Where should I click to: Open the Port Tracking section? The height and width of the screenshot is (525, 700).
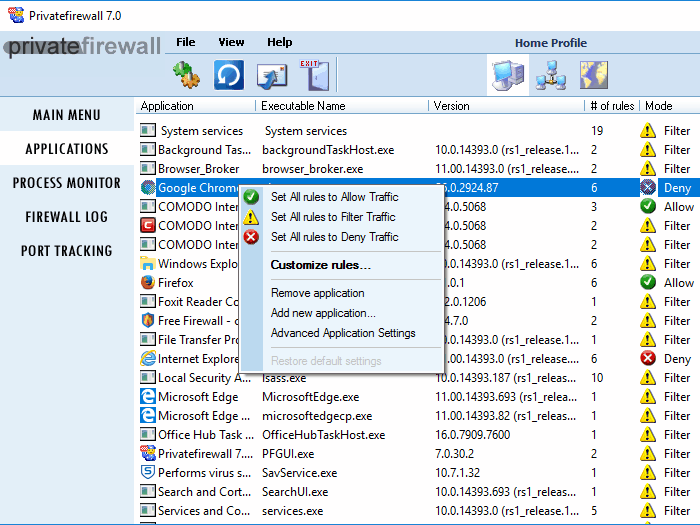[67, 251]
